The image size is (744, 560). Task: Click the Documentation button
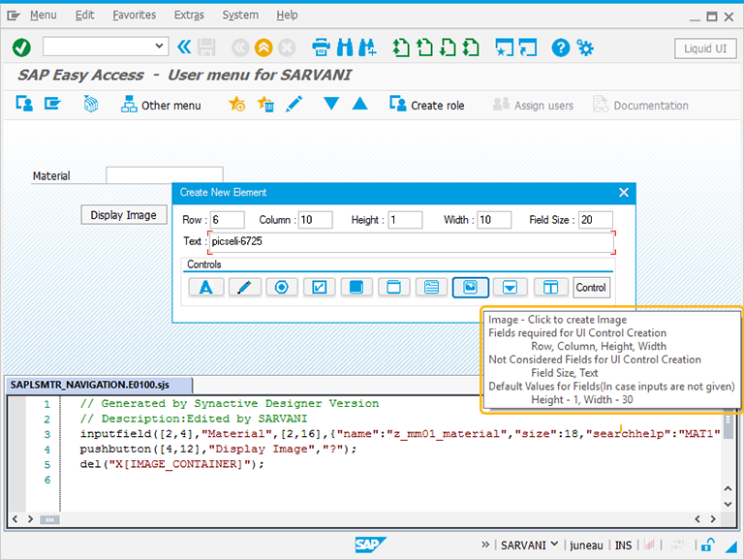point(640,105)
